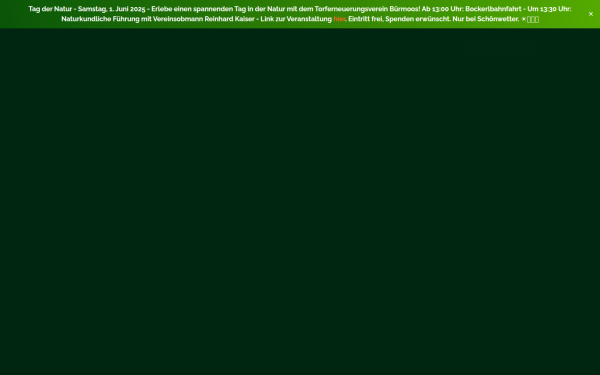Dismiss the announcement banner with the X
Viewport: 600px width, 375px height.
tap(590, 14)
